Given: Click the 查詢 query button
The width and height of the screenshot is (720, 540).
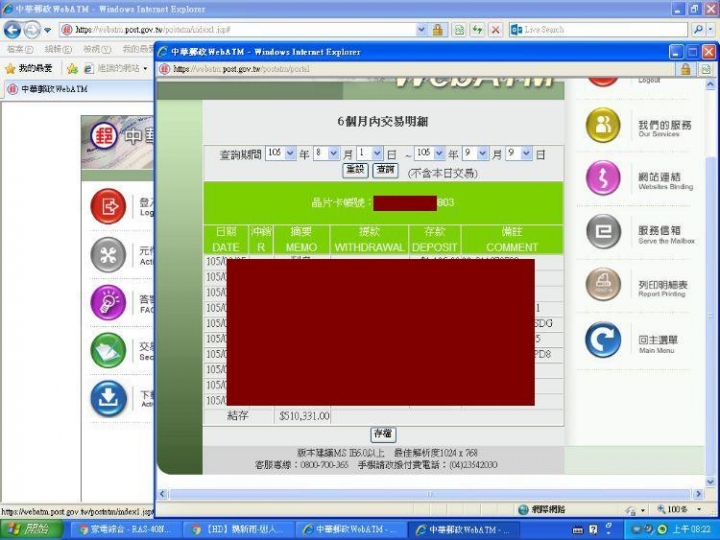Looking at the screenshot, I should (x=385, y=170).
